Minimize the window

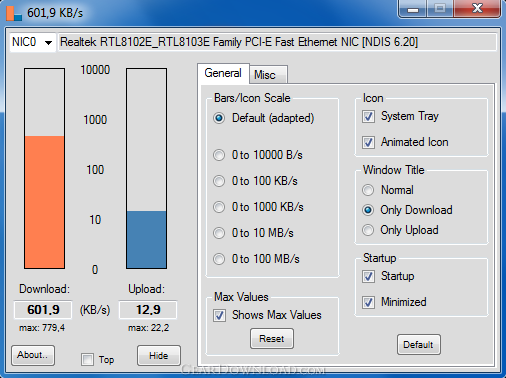point(413,9)
